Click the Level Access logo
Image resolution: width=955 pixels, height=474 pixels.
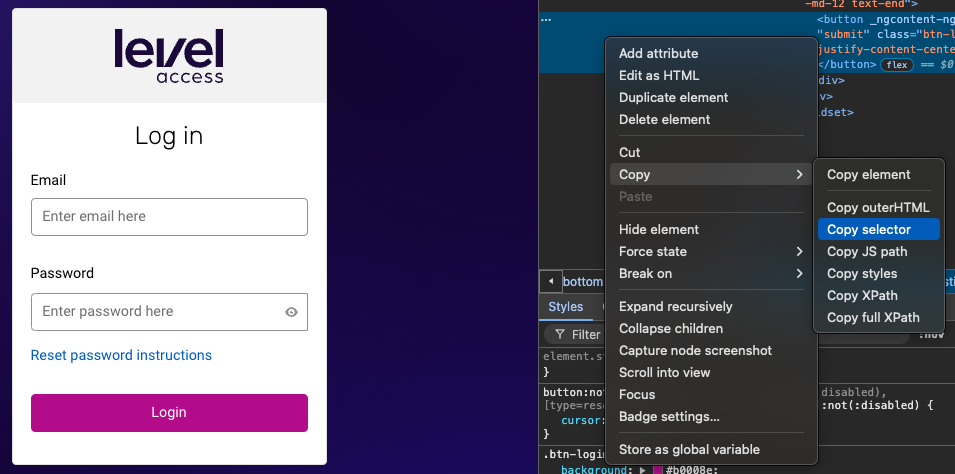point(169,55)
